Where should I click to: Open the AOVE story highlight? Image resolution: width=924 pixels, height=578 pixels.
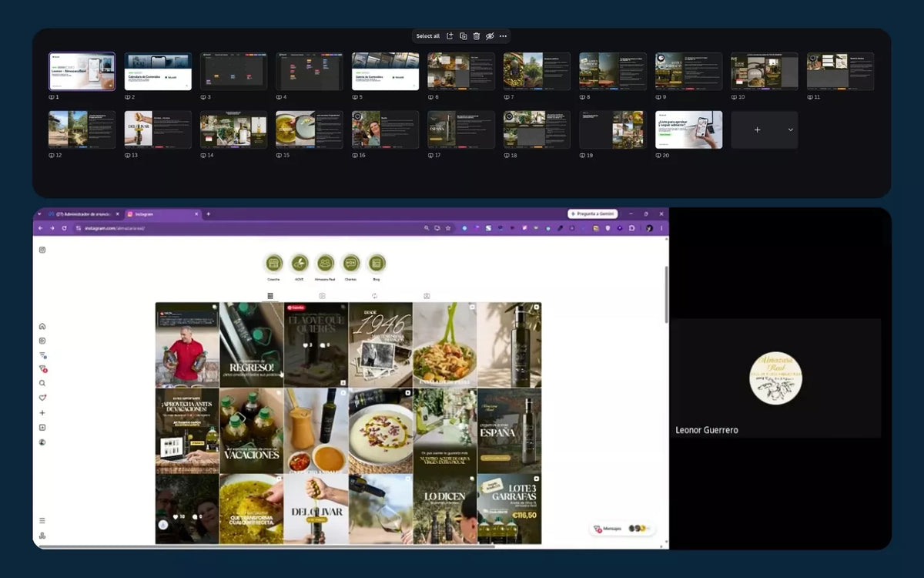click(300, 264)
